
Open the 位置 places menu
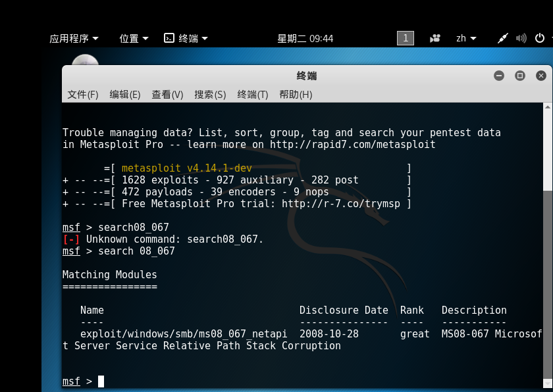coord(134,38)
